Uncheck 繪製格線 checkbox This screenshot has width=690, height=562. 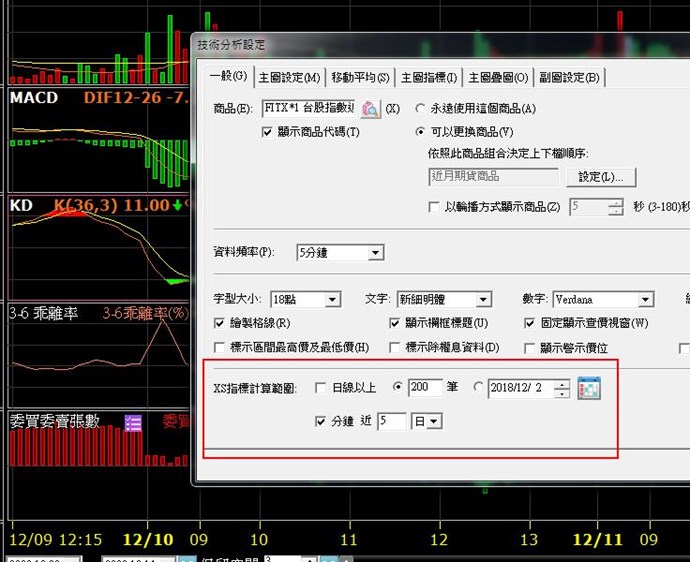click(x=220, y=323)
